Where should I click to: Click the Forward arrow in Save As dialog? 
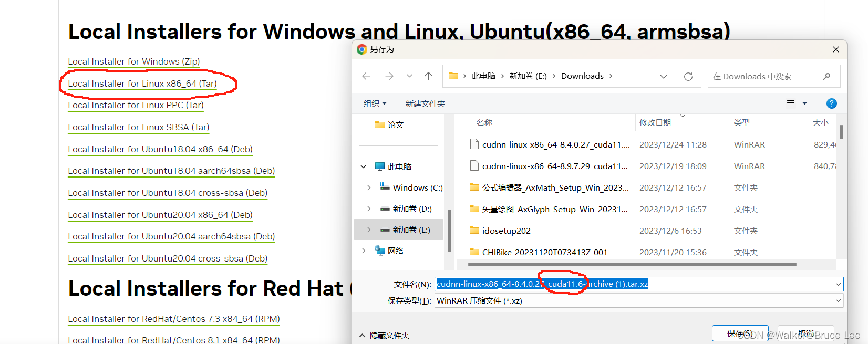tap(389, 76)
